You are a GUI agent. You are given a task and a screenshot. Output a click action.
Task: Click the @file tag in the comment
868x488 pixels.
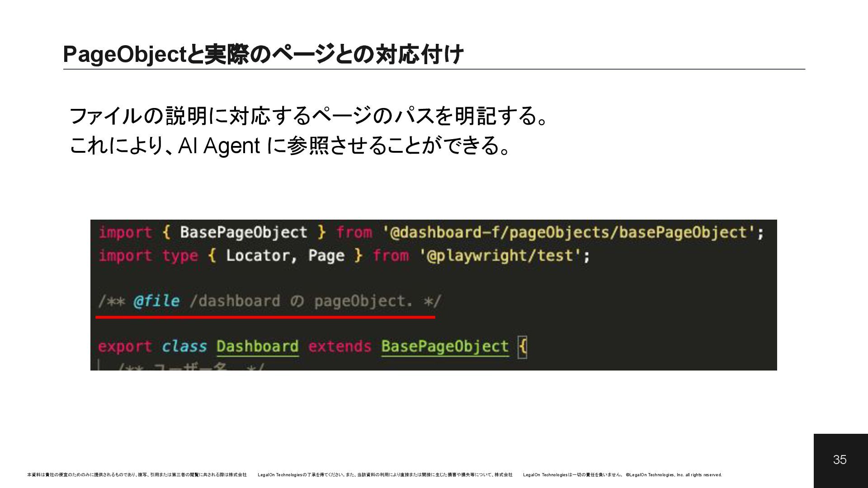click(156, 301)
